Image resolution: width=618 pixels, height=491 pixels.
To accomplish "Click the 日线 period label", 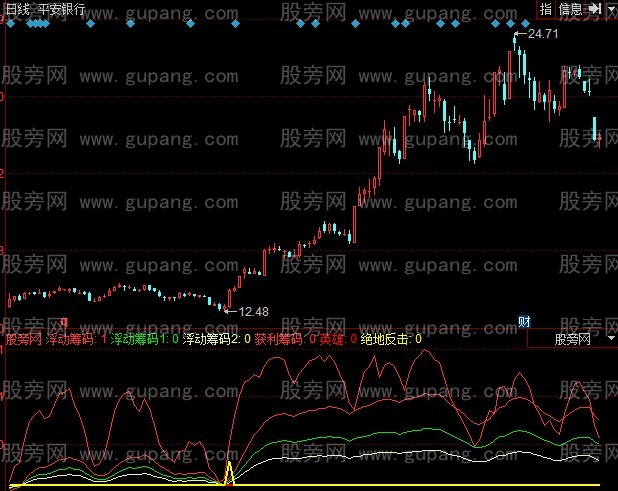I will point(18,8).
